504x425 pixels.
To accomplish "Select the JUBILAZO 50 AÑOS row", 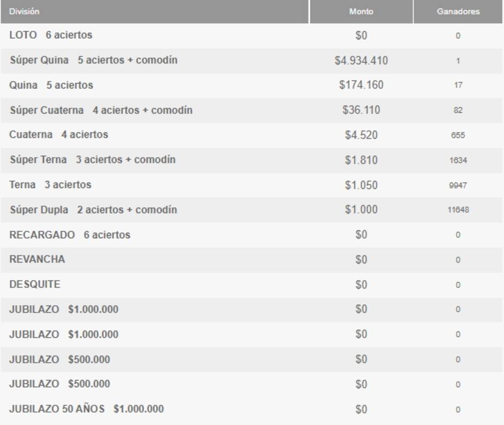I will pos(251,409).
